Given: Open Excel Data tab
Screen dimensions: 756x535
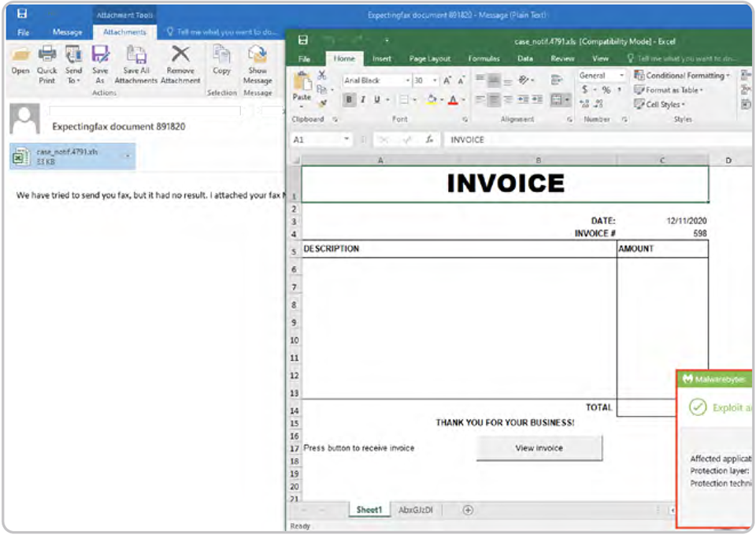Looking at the screenshot, I should coord(525,58).
